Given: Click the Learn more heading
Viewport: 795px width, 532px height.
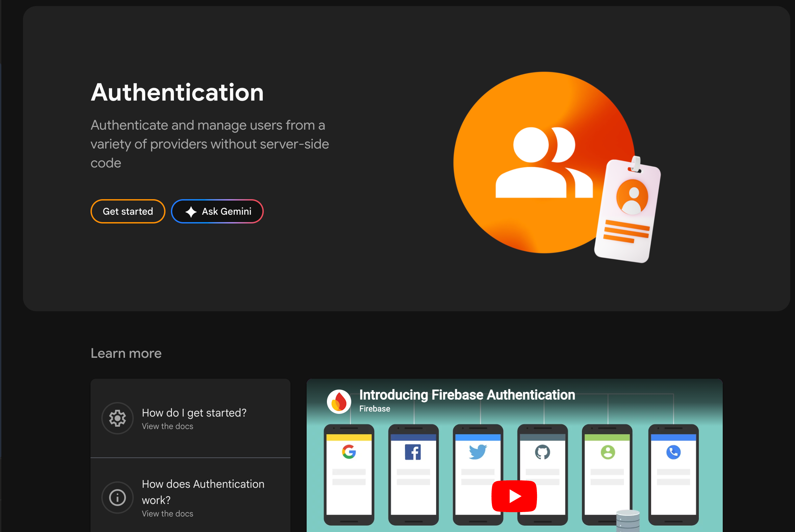Looking at the screenshot, I should [126, 353].
